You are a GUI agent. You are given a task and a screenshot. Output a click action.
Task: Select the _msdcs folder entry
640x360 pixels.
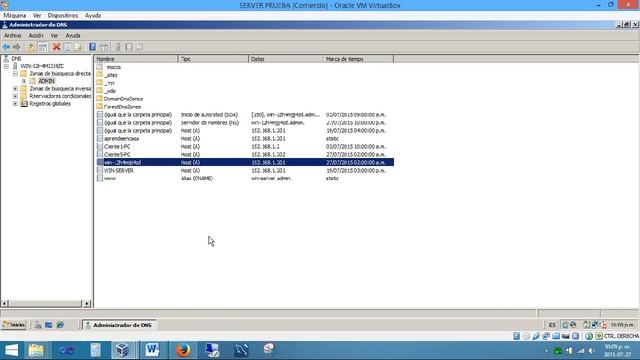[113, 67]
